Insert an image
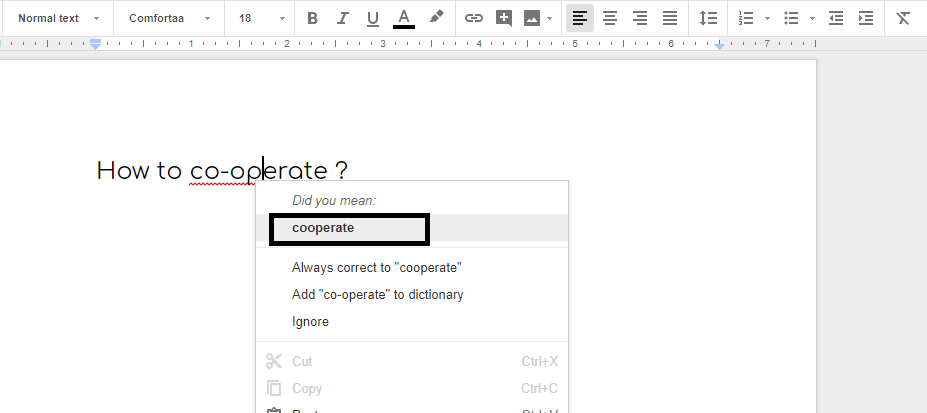 point(532,18)
